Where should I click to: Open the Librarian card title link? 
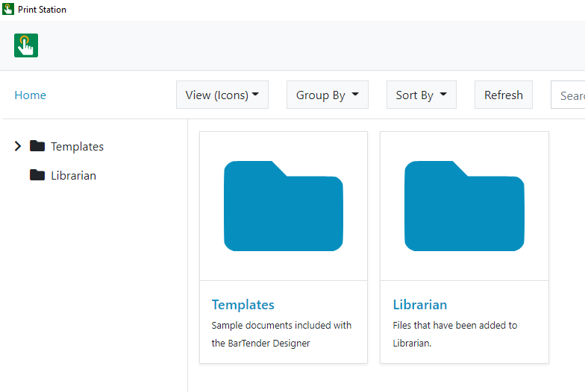tap(419, 304)
